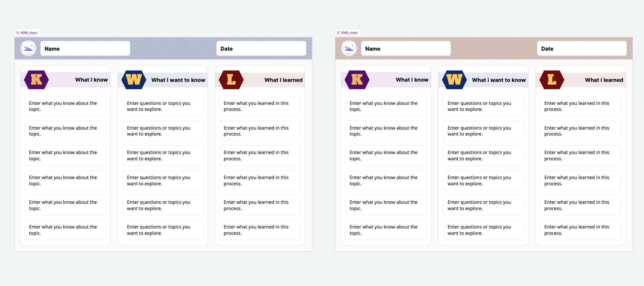Click the right chart's image placeholder icon
This screenshot has width=644, height=286.
click(x=349, y=48)
